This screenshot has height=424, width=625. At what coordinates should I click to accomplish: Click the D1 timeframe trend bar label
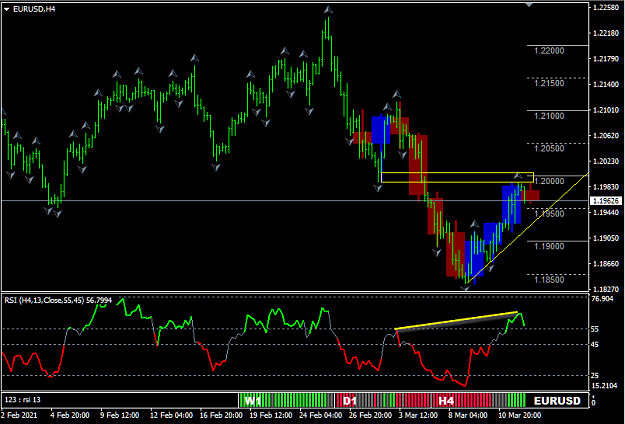coord(350,400)
